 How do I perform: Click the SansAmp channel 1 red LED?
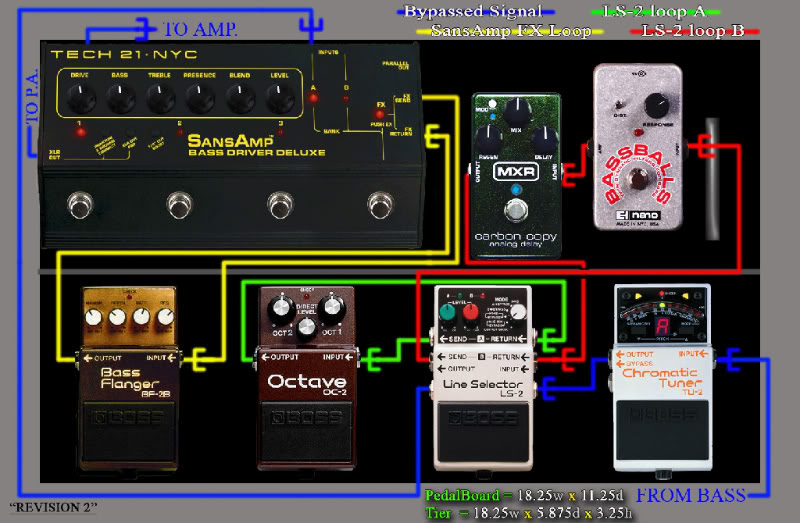[x=80, y=133]
